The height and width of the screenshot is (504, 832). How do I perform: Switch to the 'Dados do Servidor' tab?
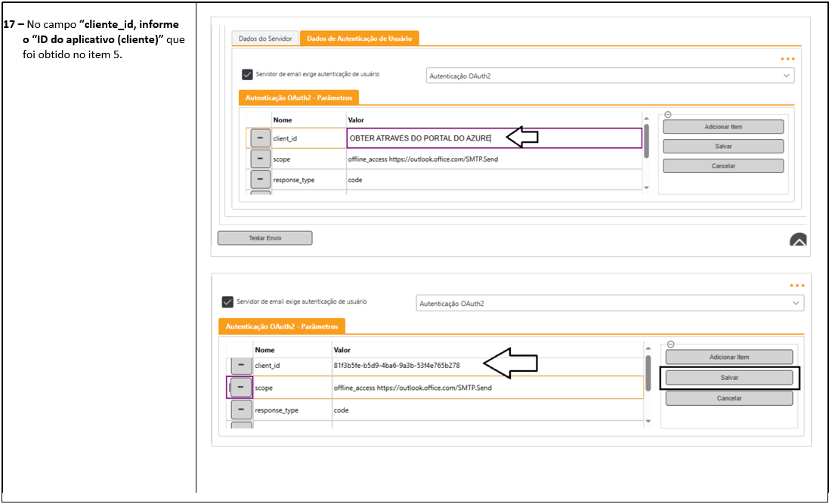pyautogui.click(x=265, y=39)
